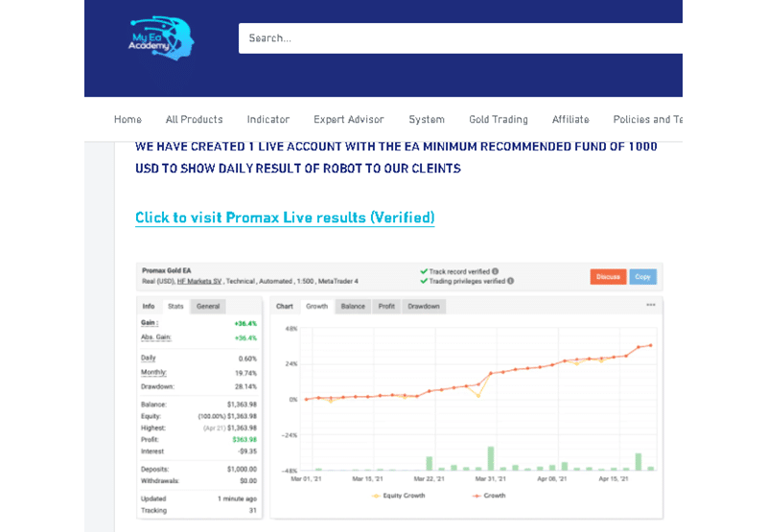Click the Monthly label in the Info panel
This screenshot has width=767, height=532.
tap(153, 373)
